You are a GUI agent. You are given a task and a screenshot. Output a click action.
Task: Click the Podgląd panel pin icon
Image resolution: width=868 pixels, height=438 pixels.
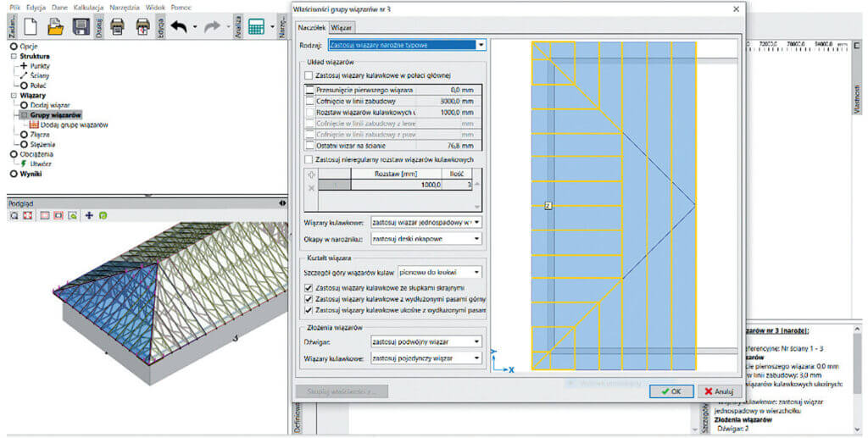[283, 203]
